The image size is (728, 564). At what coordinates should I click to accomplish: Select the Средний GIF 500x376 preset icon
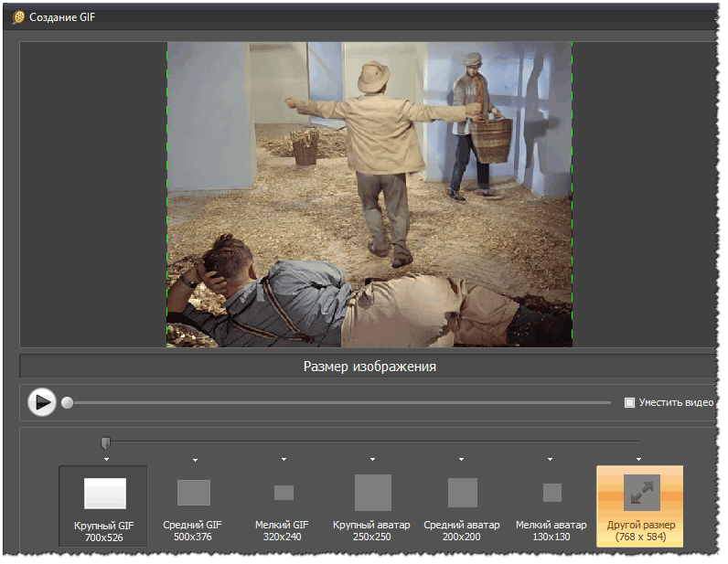tap(193, 493)
